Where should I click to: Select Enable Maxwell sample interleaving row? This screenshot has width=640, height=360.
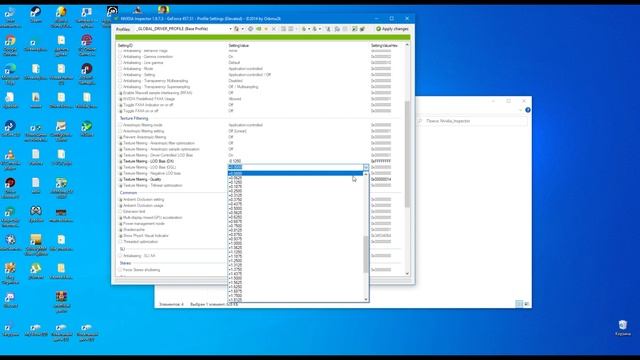pyautogui.click(x=260, y=93)
